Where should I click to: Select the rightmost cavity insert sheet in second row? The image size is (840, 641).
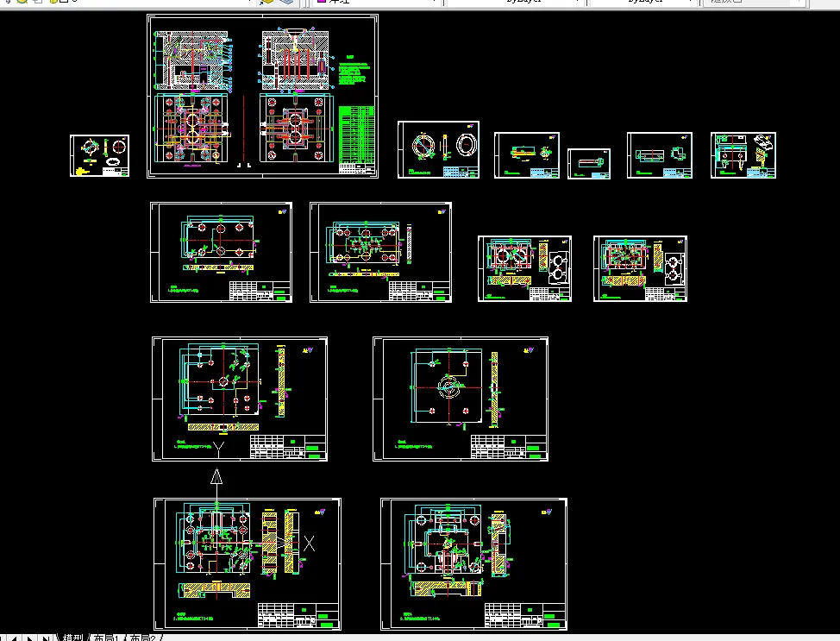coord(640,268)
